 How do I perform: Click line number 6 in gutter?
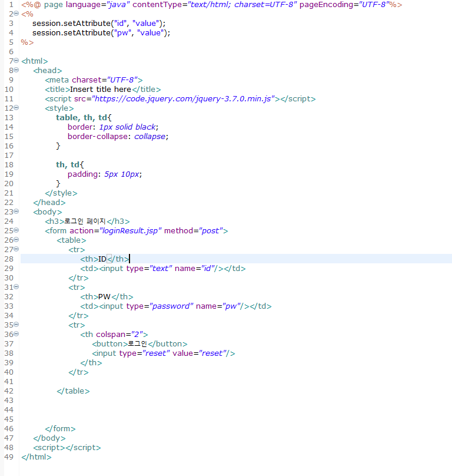click(x=11, y=52)
